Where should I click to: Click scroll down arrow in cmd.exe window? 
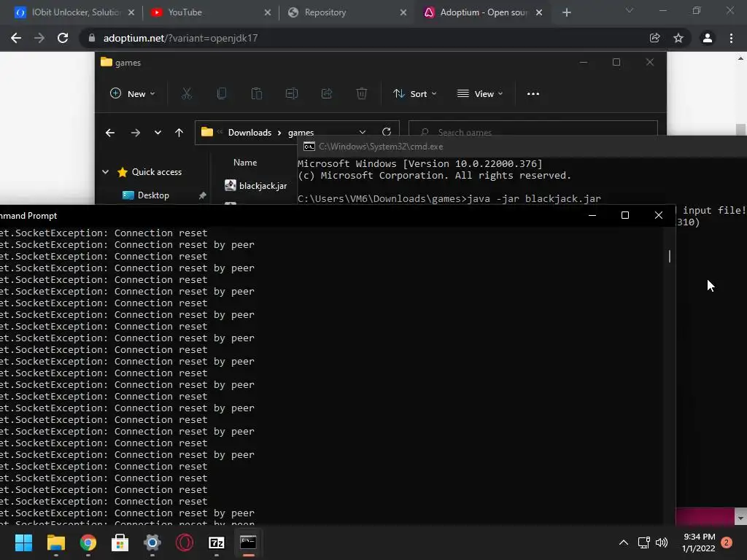pyautogui.click(x=740, y=517)
